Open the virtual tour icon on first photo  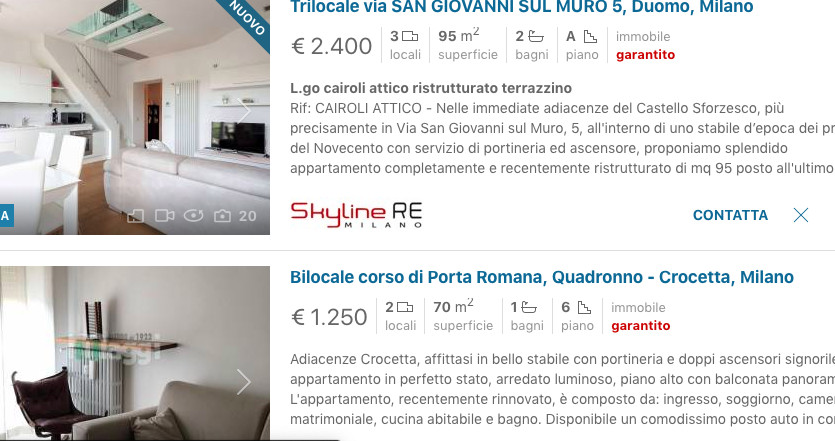pyautogui.click(x=194, y=216)
